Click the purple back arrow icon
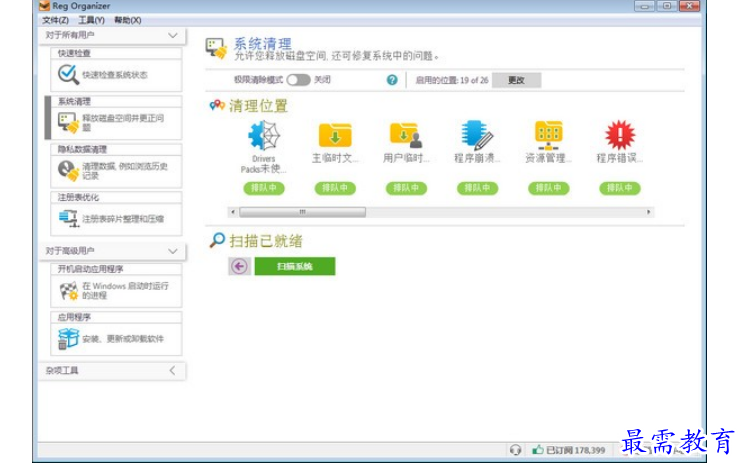 click(x=239, y=266)
